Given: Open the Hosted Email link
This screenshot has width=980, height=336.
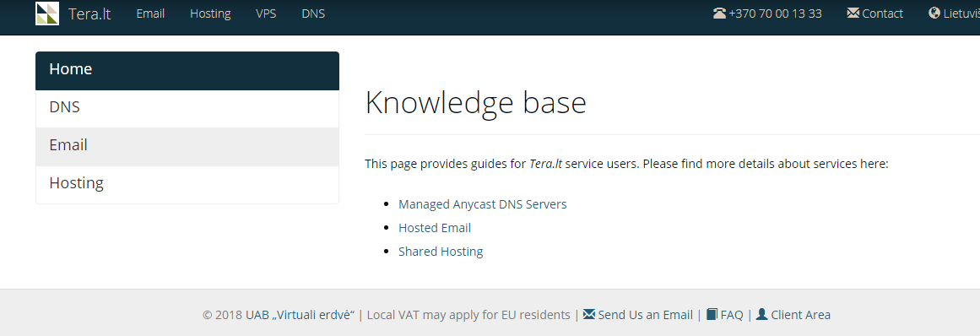Looking at the screenshot, I should tap(435, 228).
